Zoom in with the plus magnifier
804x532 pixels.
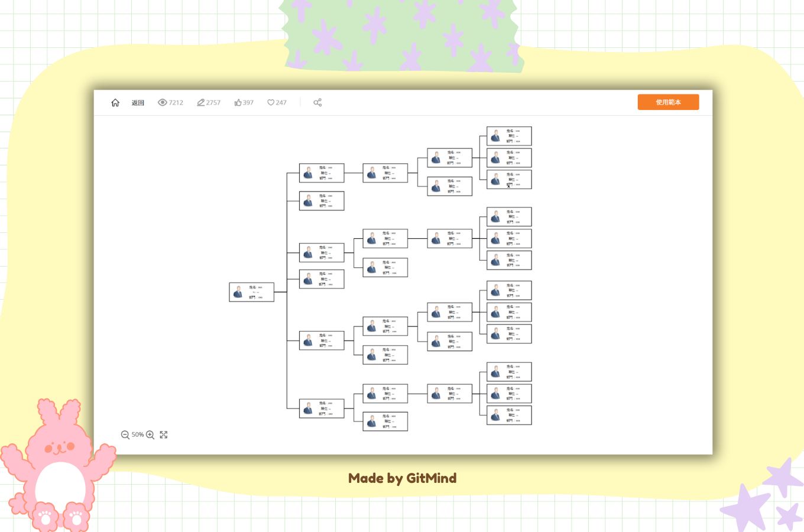[150, 434]
